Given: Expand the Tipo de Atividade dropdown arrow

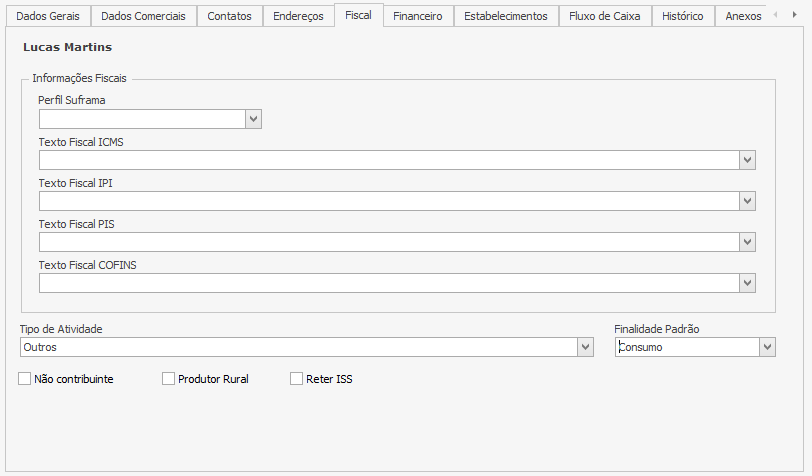Looking at the screenshot, I should [585, 347].
